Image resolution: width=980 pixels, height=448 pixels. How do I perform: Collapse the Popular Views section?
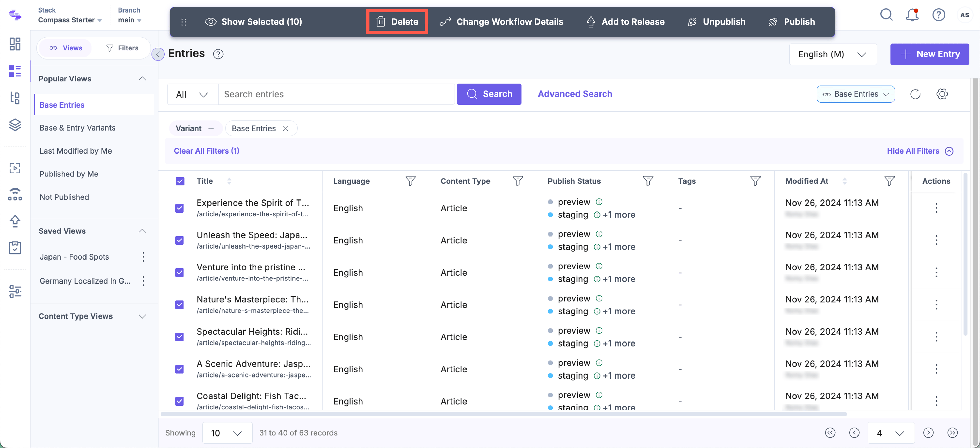click(x=142, y=79)
